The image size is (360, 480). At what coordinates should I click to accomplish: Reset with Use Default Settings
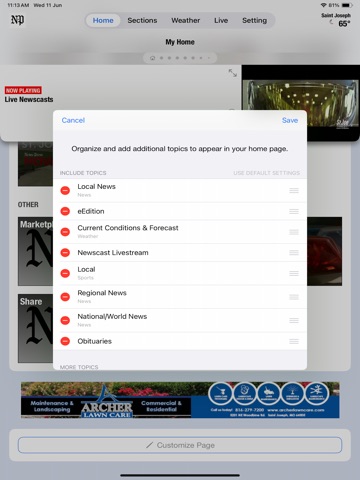266,173
